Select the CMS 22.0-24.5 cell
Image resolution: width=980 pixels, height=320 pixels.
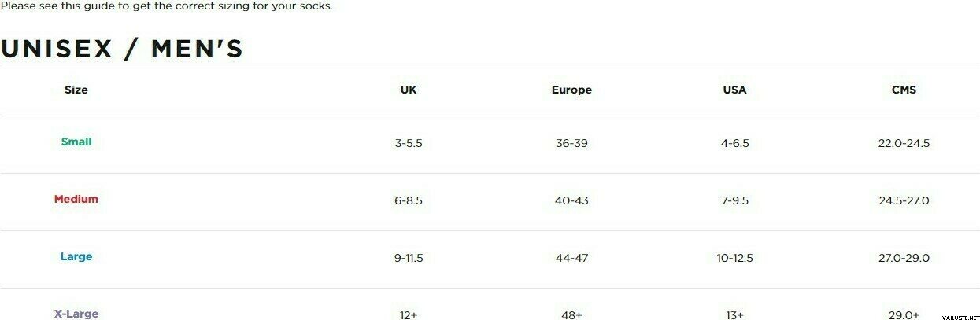904,144
